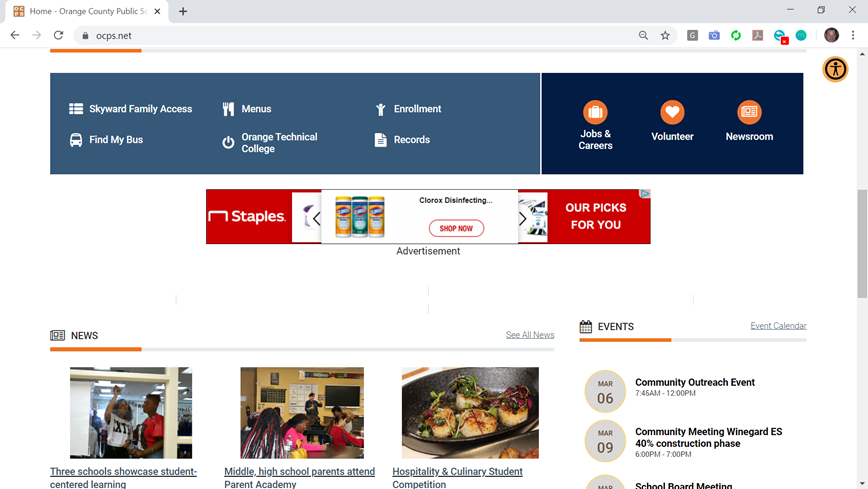Viewport: 868px width, 489px height.
Task: Click the MAR 09 date badge
Action: coord(605,441)
